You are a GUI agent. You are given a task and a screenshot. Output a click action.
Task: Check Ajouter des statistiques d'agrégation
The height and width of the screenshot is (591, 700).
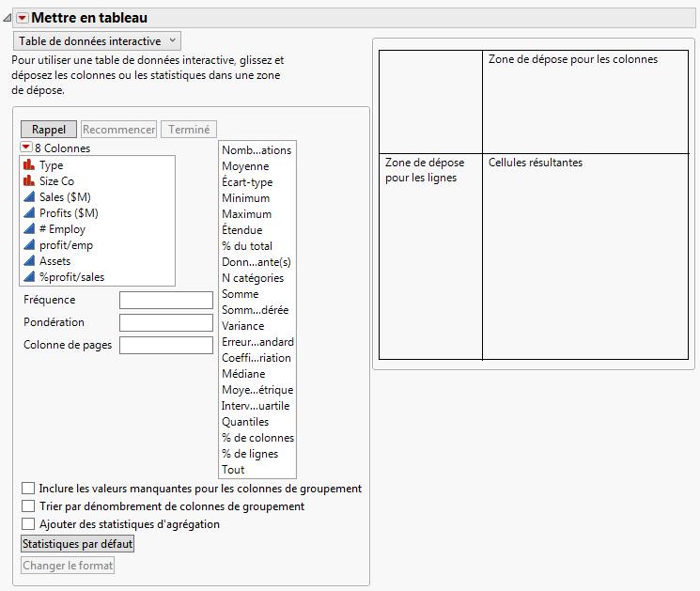coord(28,524)
